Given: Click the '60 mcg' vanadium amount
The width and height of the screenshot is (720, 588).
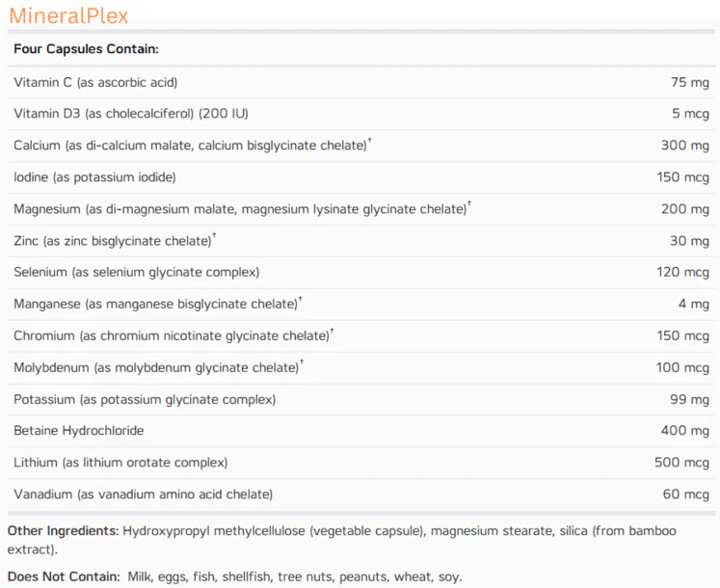Looking at the screenshot, I should (x=686, y=494).
